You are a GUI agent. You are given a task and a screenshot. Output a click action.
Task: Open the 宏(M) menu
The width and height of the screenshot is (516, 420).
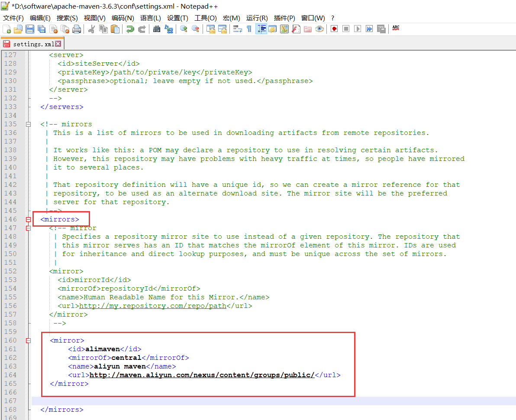point(231,18)
